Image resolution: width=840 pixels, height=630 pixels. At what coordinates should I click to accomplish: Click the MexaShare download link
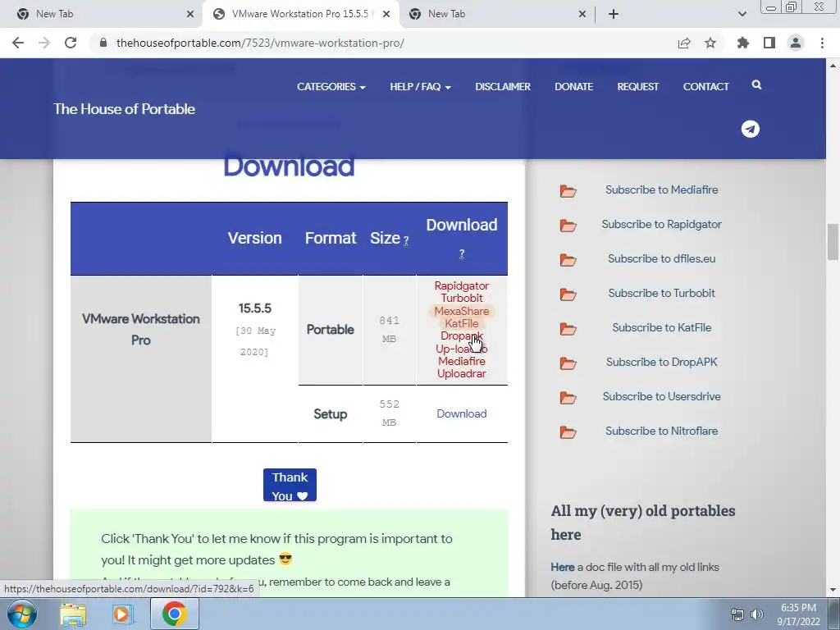tap(461, 311)
